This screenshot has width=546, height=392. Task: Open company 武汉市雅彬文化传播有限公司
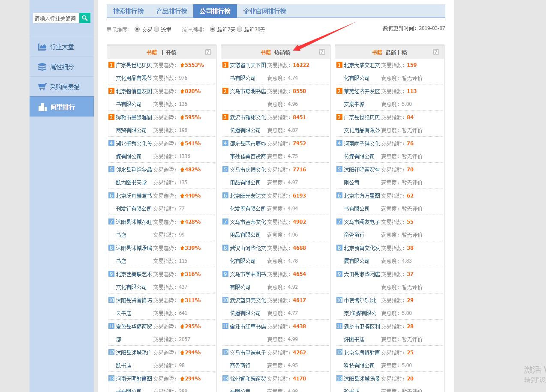(x=248, y=124)
